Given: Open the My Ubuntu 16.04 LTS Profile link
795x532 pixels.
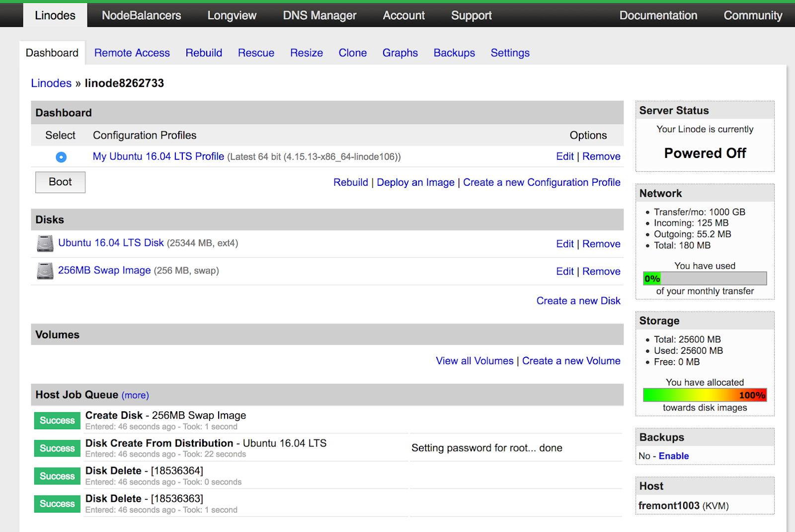Looking at the screenshot, I should [159, 156].
